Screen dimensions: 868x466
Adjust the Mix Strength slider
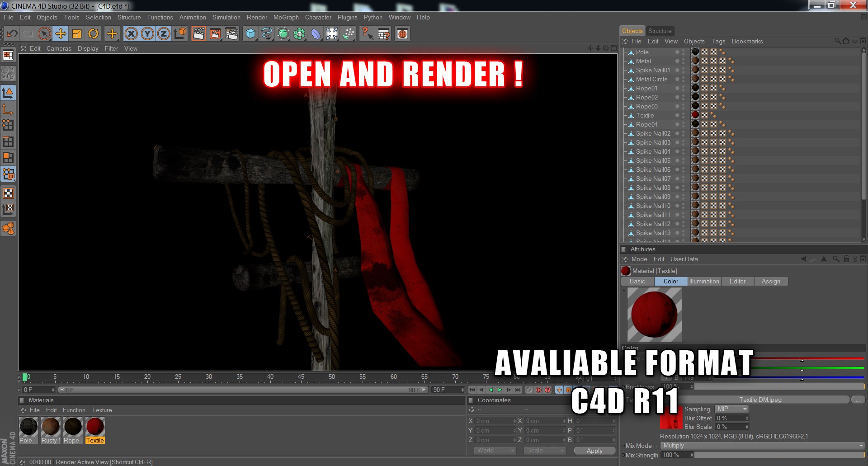point(779,455)
